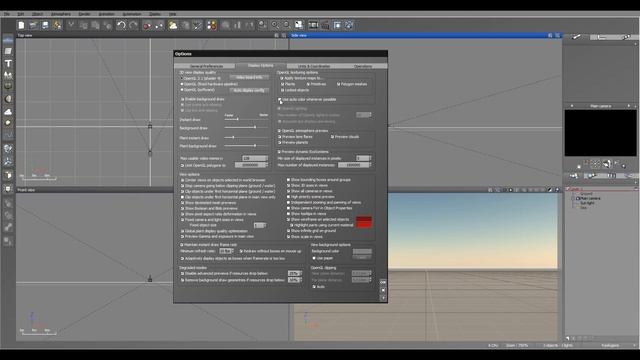Click the help question icon in Options dialog
This screenshot has height=360, width=640.
pyautogui.click(x=383, y=298)
